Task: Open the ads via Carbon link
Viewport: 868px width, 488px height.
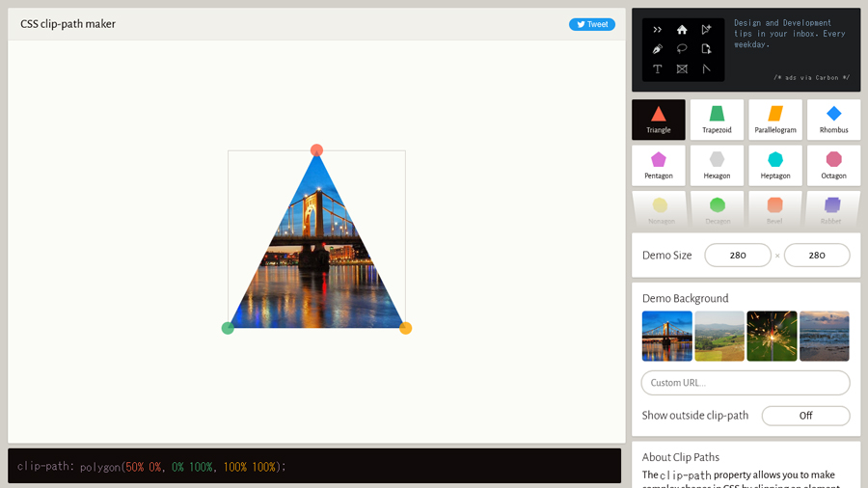Action: click(x=812, y=77)
